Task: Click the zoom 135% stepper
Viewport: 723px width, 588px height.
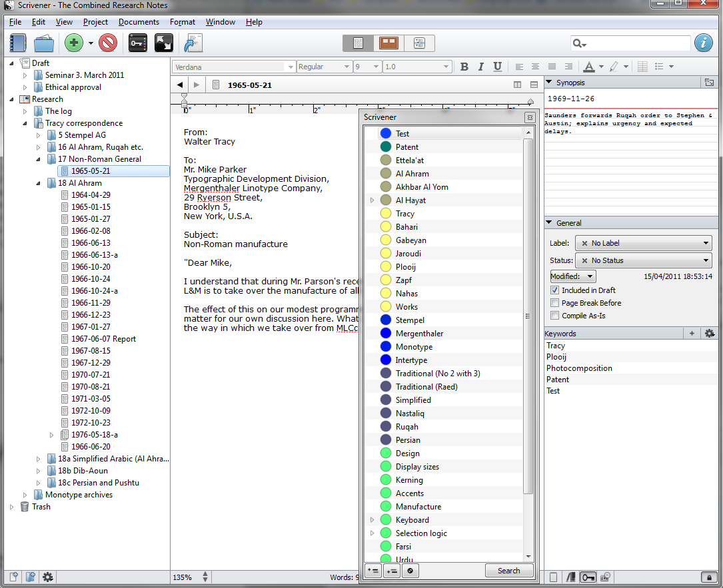Action: 205,577
